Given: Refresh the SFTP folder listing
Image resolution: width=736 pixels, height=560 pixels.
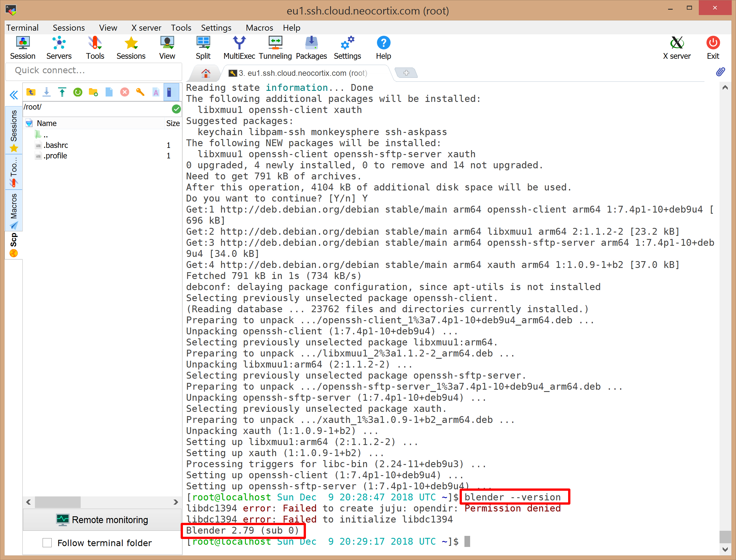Looking at the screenshot, I should [x=78, y=92].
